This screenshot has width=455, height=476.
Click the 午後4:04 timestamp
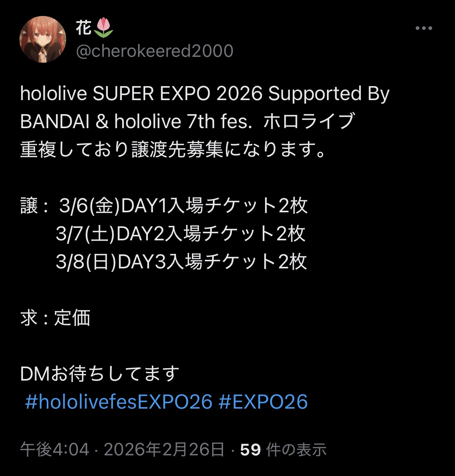tap(54, 450)
